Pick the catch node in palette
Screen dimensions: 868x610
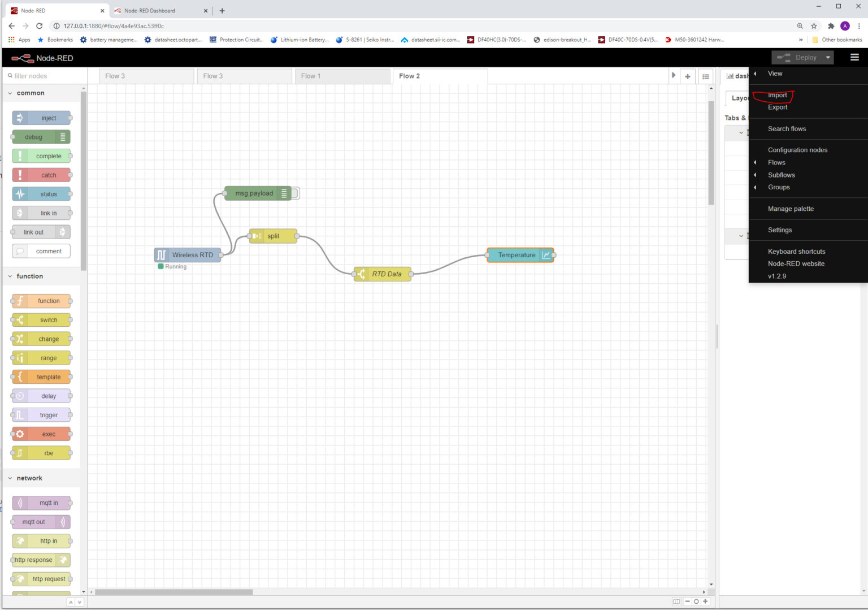(x=41, y=175)
